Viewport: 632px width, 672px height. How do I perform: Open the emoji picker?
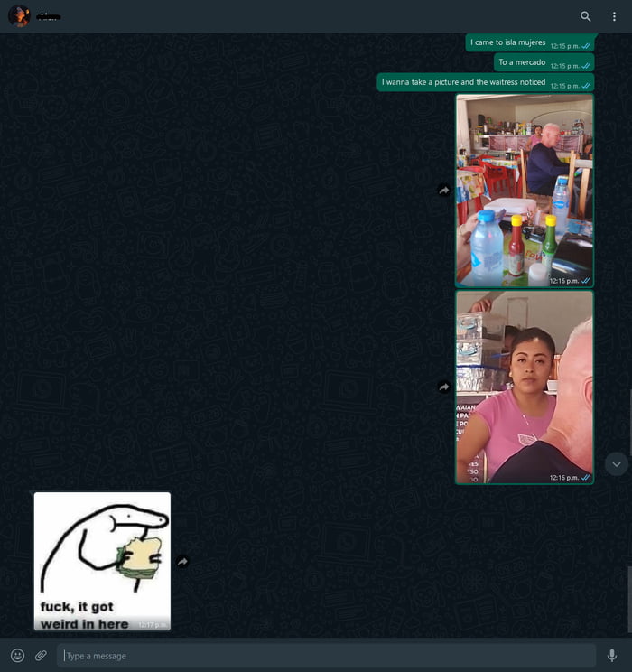coord(17,655)
